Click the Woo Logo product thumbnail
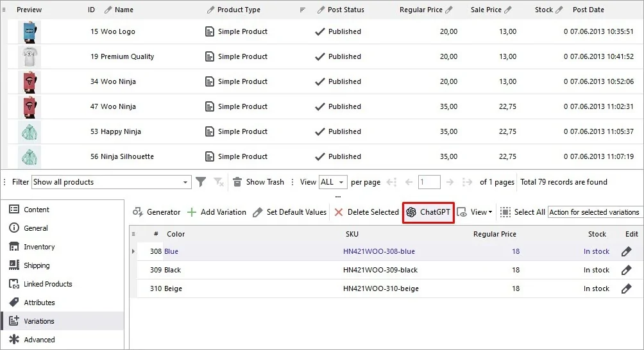644x350 pixels. tap(30, 31)
